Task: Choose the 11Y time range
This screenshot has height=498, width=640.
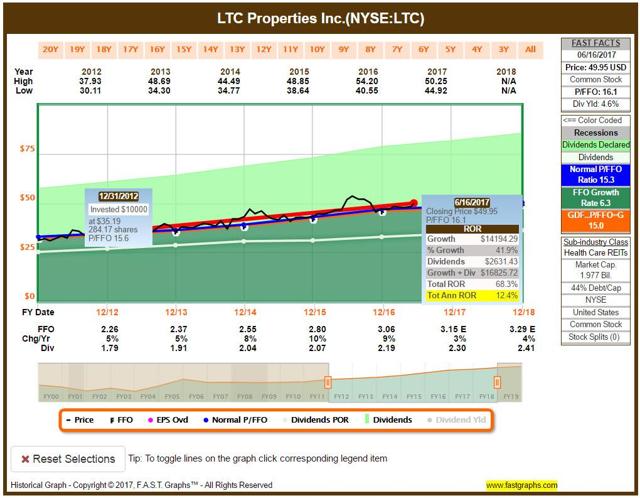Action: [291, 50]
